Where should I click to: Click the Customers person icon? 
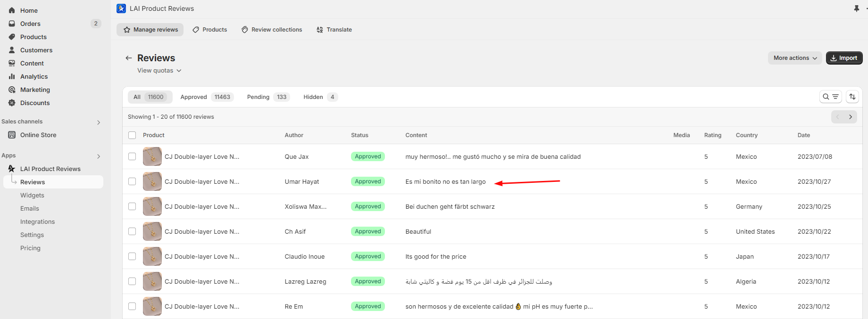pyautogui.click(x=12, y=50)
